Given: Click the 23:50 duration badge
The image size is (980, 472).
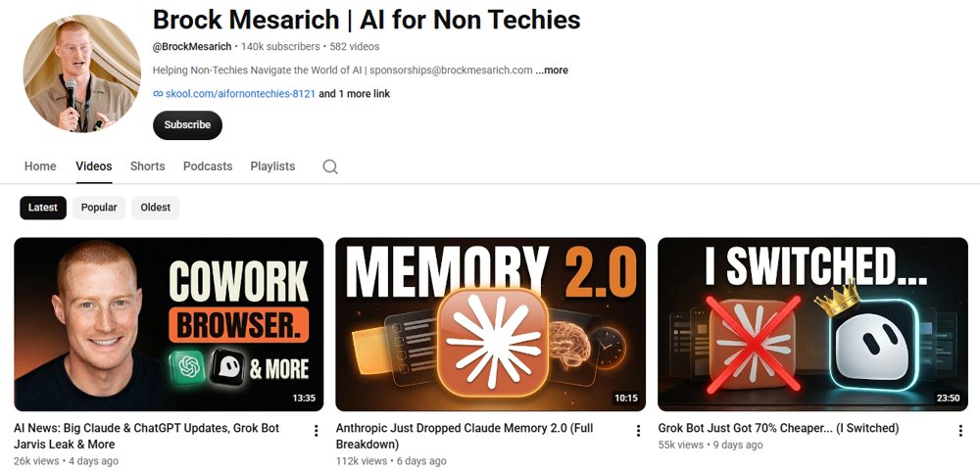Looking at the screenshot, I should [x=948, y=398].
